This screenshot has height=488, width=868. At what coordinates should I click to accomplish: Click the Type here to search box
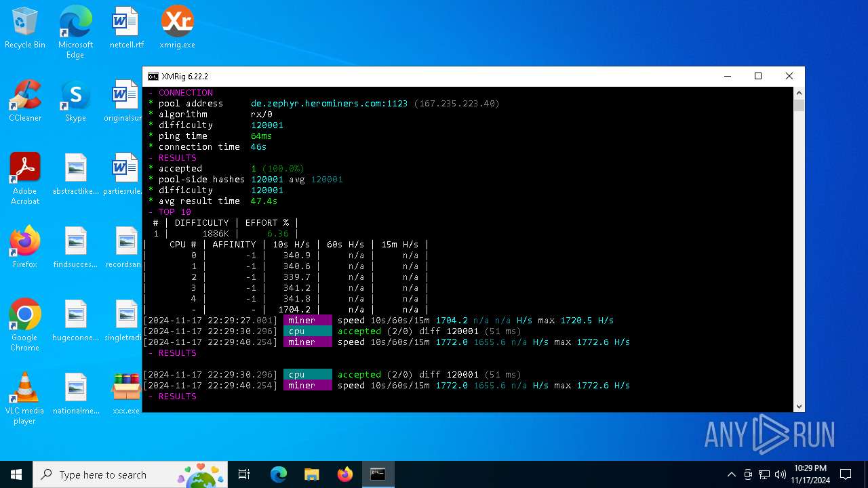132,474
